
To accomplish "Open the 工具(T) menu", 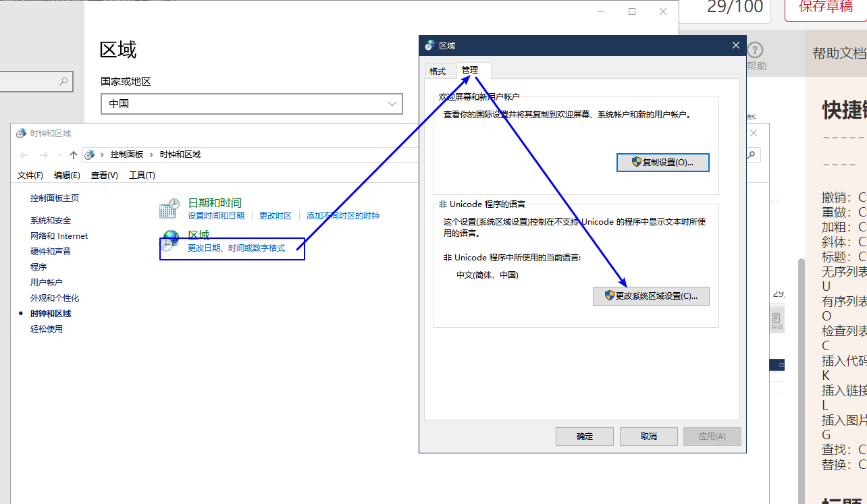I will tap(142, 175).
